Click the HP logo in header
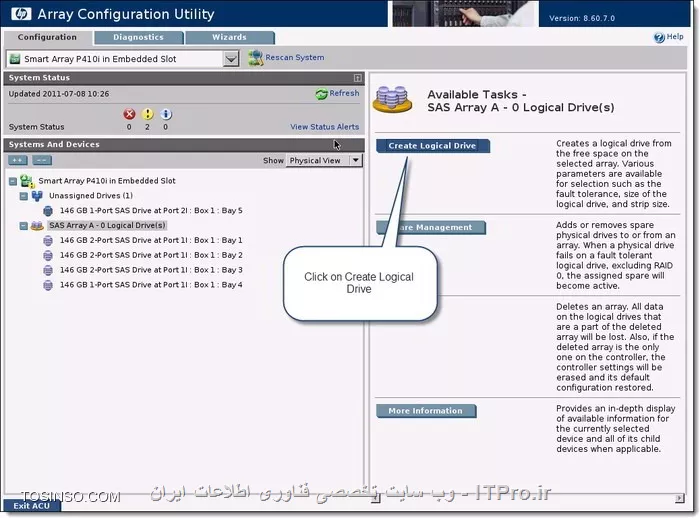The image size is (700, 518). click(21, 14)
